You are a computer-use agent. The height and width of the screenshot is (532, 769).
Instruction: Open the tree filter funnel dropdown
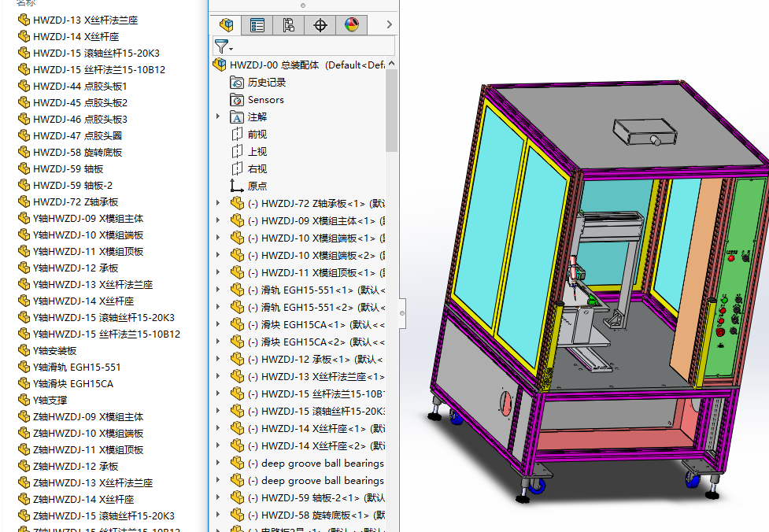[223, 46]
